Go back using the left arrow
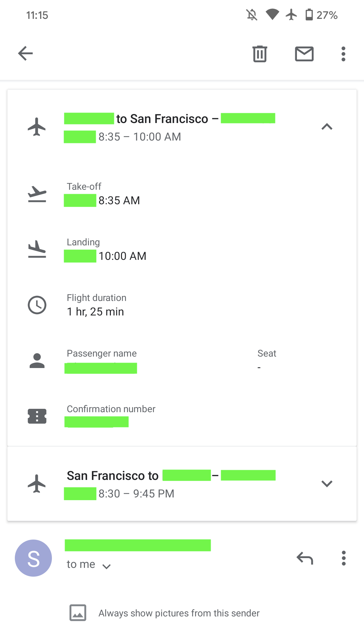This screenshot has height=640, width=364. 25,54
